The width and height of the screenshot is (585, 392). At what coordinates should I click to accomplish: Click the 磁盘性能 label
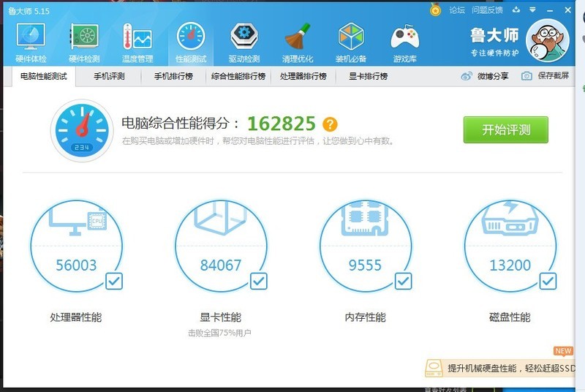point(510,317)
